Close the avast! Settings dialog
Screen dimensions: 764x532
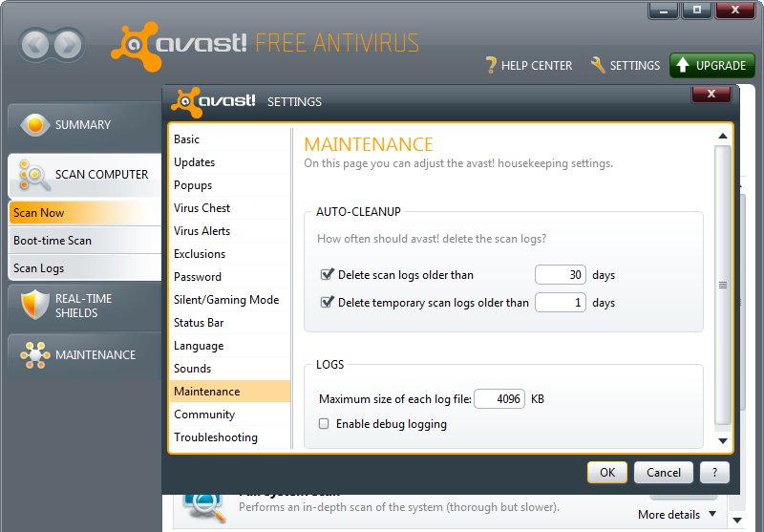(x=711, y=94)
